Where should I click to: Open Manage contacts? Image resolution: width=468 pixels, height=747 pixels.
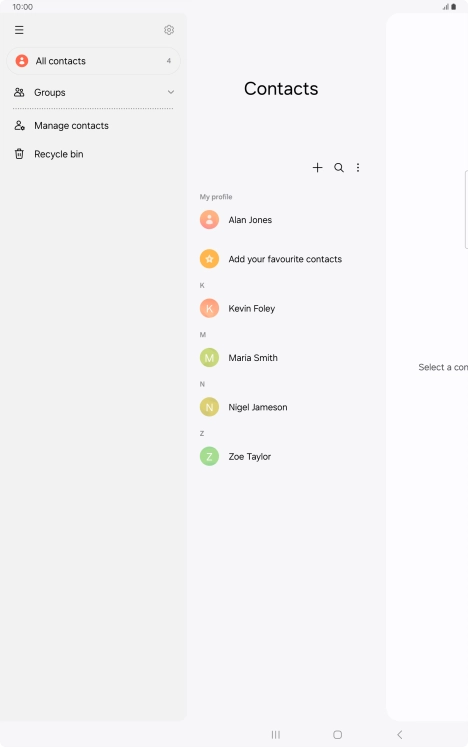pos(93,126)
